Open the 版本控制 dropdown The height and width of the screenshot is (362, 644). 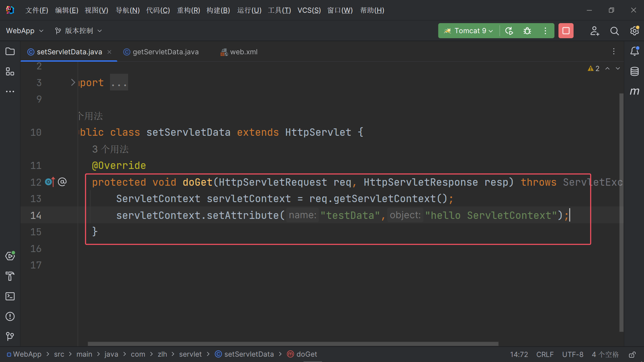coord(78,31)
